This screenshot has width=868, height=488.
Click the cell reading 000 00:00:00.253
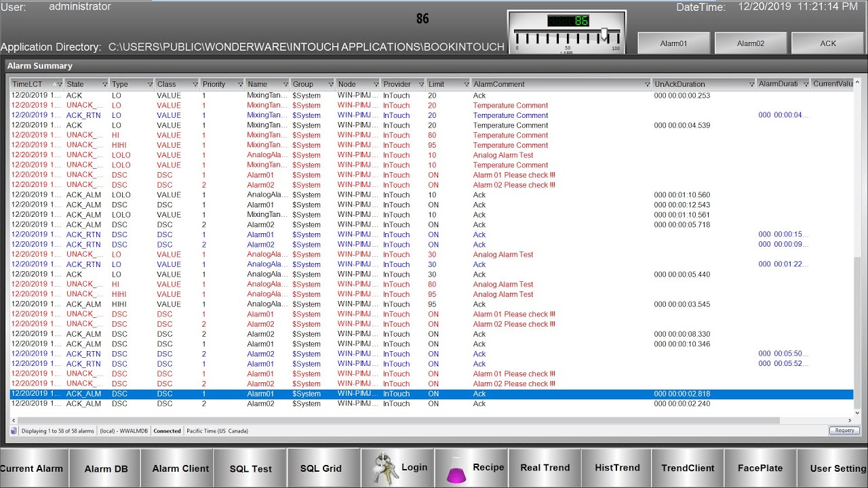(682, 96)
